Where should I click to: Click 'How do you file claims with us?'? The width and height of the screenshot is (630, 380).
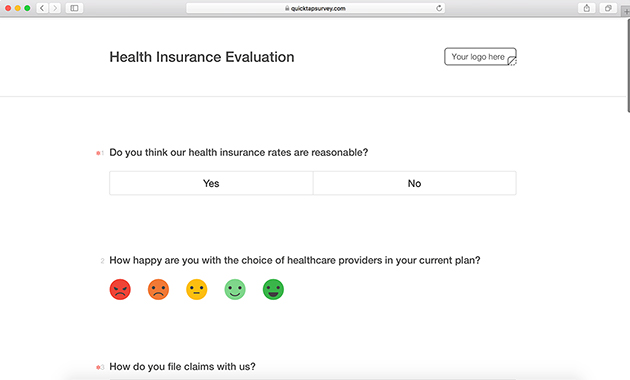(182, 367)
